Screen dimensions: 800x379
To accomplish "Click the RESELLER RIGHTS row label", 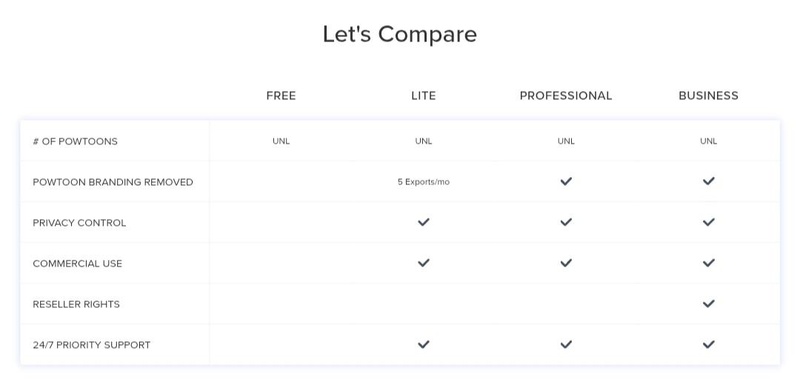I will coord(76,305).
